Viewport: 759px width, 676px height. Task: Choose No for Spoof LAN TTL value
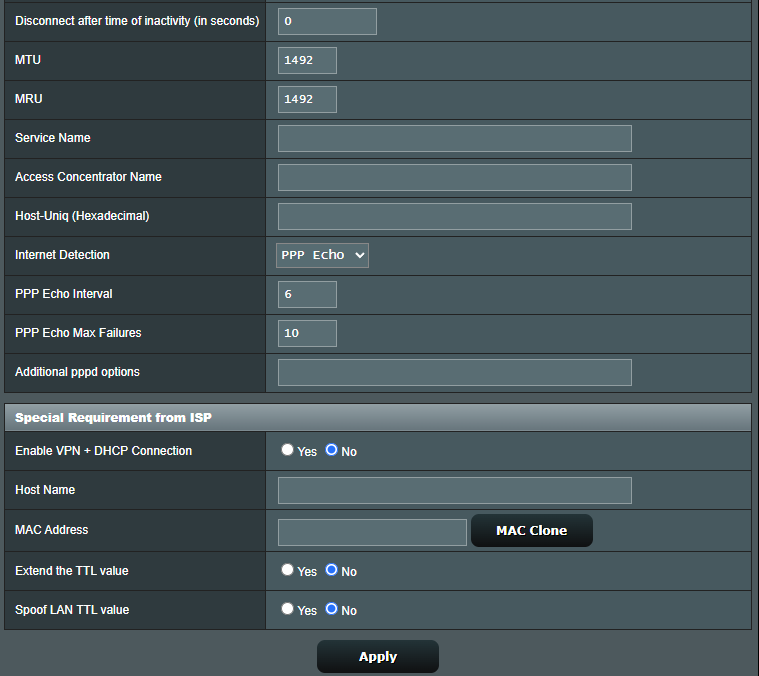[x=332, y=610]
